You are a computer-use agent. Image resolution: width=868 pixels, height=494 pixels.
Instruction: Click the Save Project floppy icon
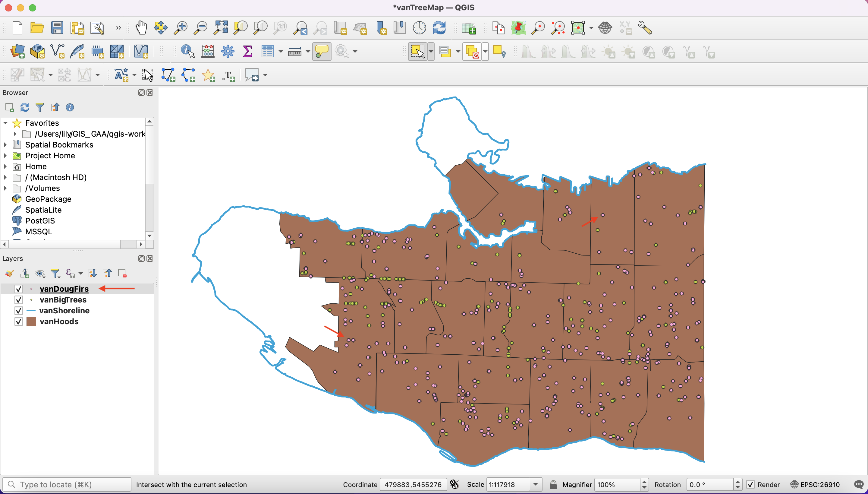tap(57, 28)
